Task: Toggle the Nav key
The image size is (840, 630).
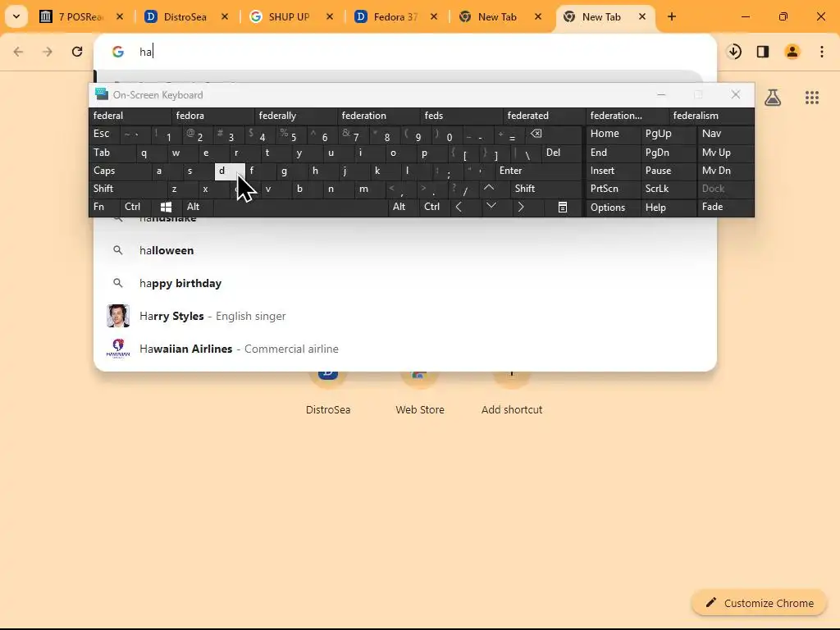Action: click(725, 134)
